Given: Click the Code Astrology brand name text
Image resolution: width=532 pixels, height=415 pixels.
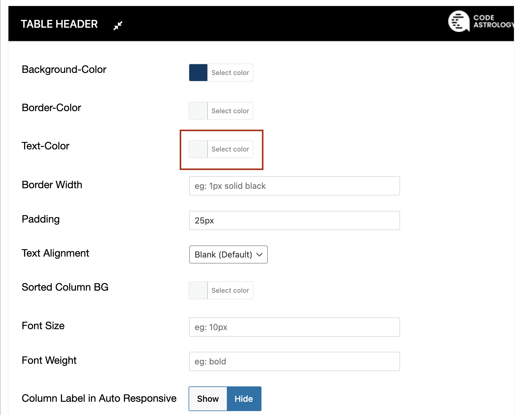Looking at the screenshot, I should 492,21.
